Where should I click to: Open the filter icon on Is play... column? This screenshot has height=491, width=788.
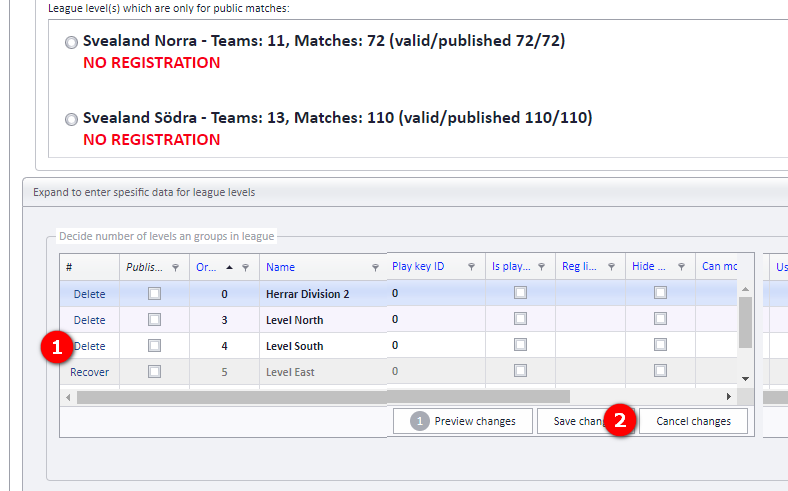pos(541,266)
